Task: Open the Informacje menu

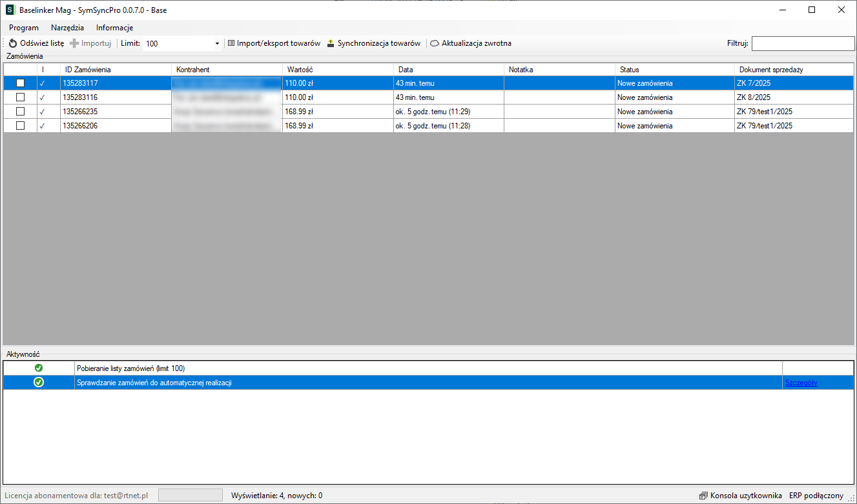Action: click(114, 28)
